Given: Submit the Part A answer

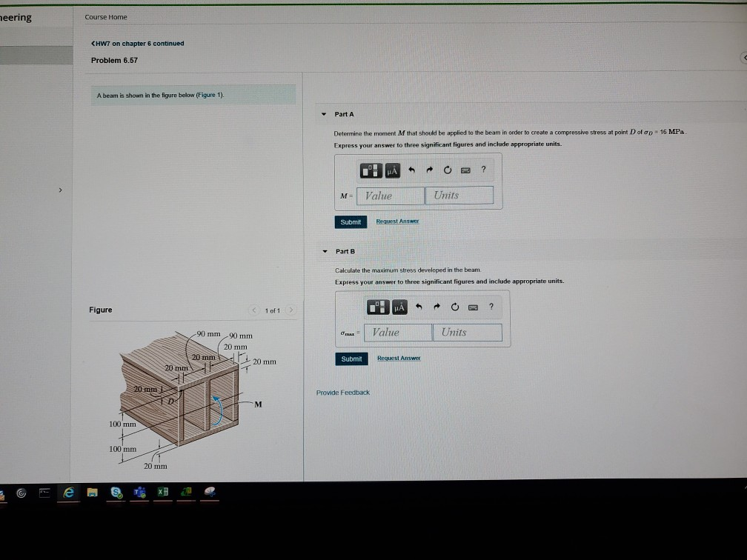Looking at the screenshot, I should click(x=350, y=221).
